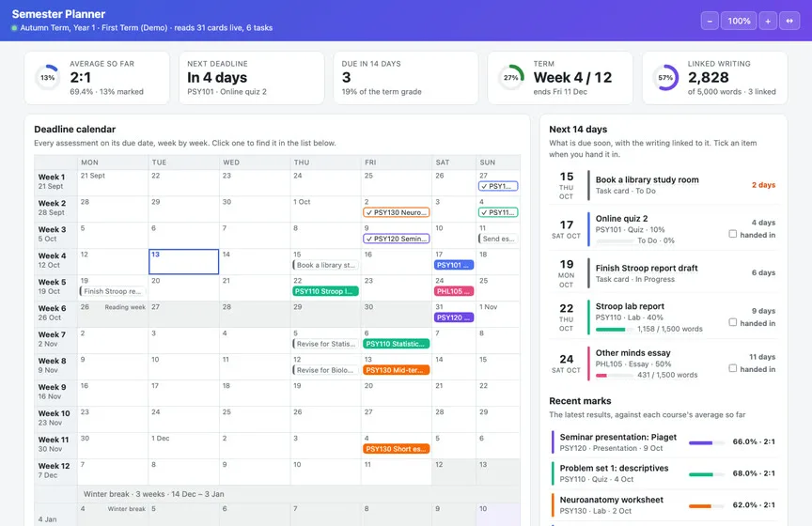The height and width of the screenshot is (526, 812).
Task: Open 'Neuroanatomy worksheet' recent mark
Action: 664,504
